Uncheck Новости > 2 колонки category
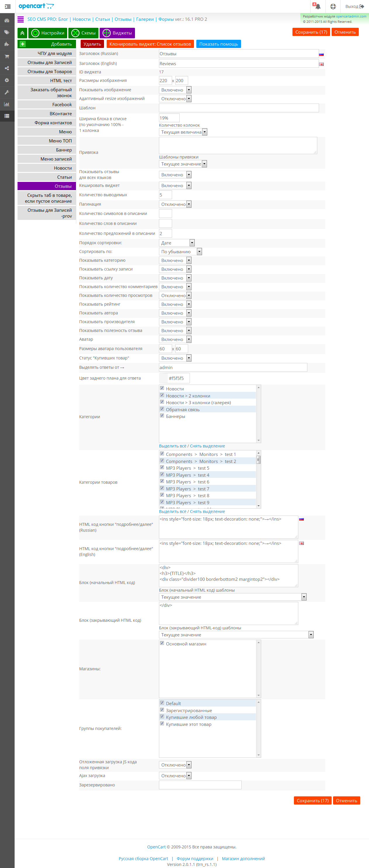 (162, 395)
